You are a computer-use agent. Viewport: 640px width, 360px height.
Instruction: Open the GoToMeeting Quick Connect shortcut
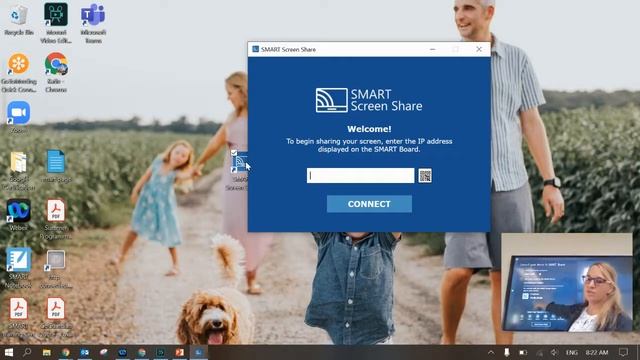(19, 73)
